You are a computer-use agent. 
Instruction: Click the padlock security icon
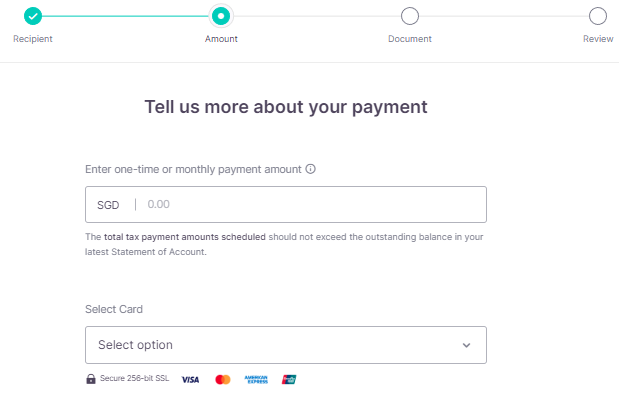pyautogui.click(x=91, y=379)
